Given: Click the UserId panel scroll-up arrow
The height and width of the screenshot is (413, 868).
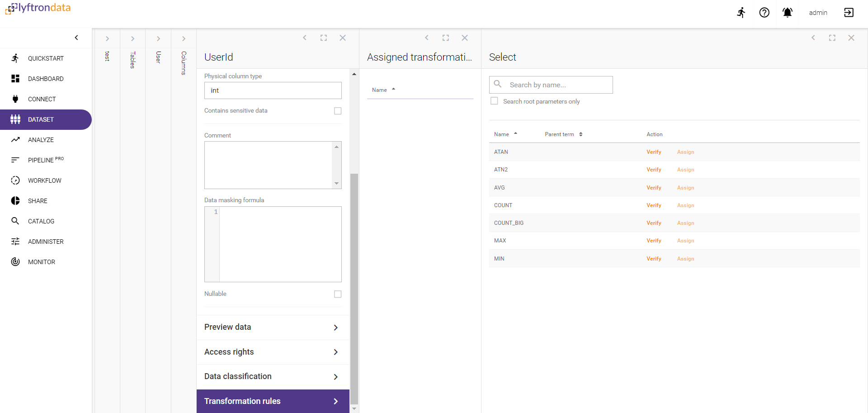Looking at the screenshot, I should [x=354, y=74].
